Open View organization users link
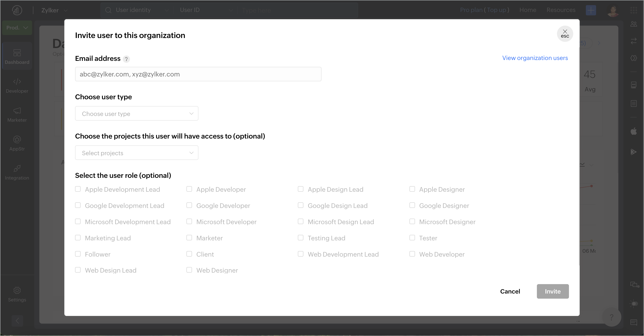Image resolution: width=644 pixels, height=336 pixels. [535, 58]
